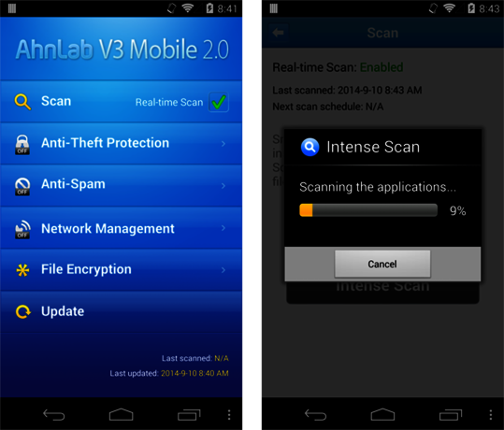504x430 pixels.
Task: Open the Update menu entry
Action: pyautogui.click(x=121, y=311)
